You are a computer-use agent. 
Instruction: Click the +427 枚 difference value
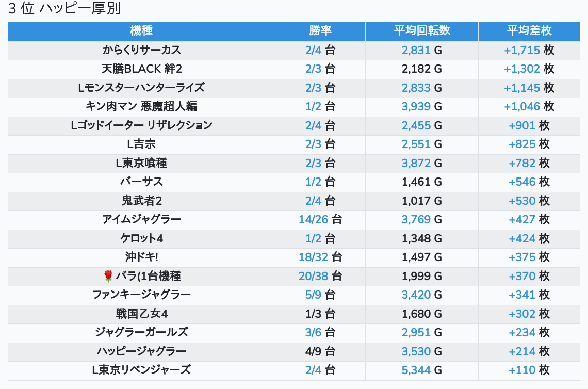click(x=529, y=219)
